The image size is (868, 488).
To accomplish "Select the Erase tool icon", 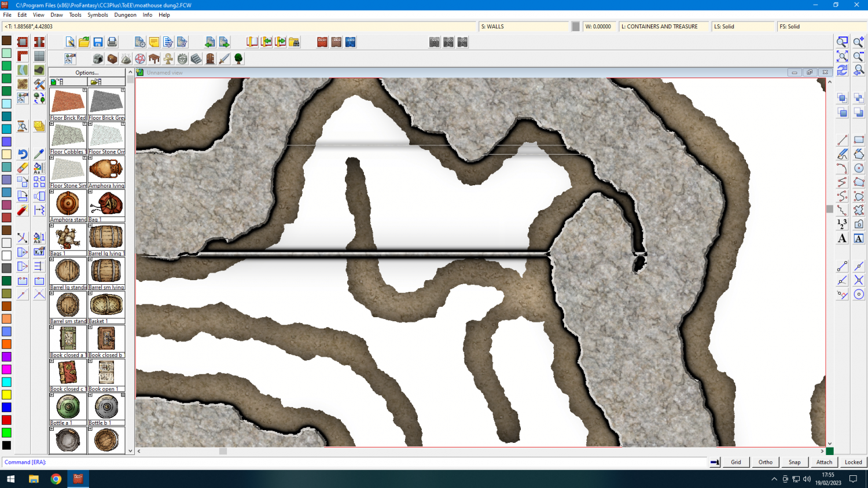I will pyautogui.click(x=23, y=168).
